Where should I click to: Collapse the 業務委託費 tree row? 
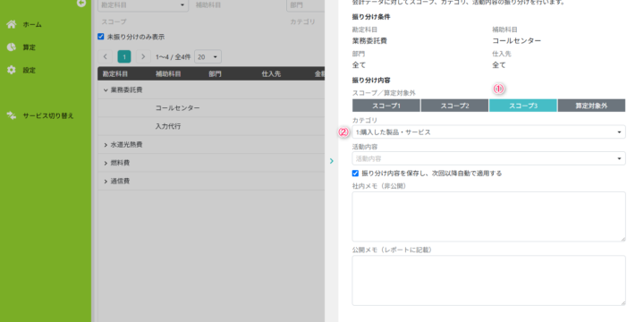(106, 90)
